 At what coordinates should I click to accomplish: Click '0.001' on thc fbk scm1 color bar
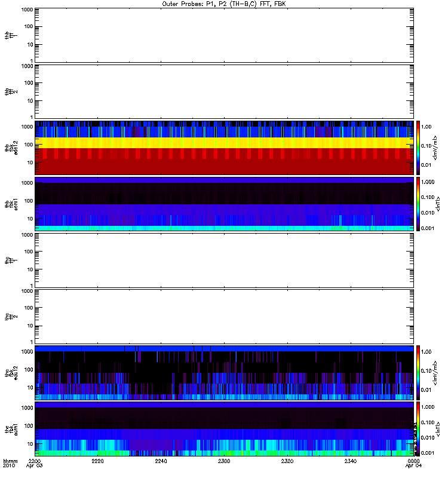click(x=428, y=453)
